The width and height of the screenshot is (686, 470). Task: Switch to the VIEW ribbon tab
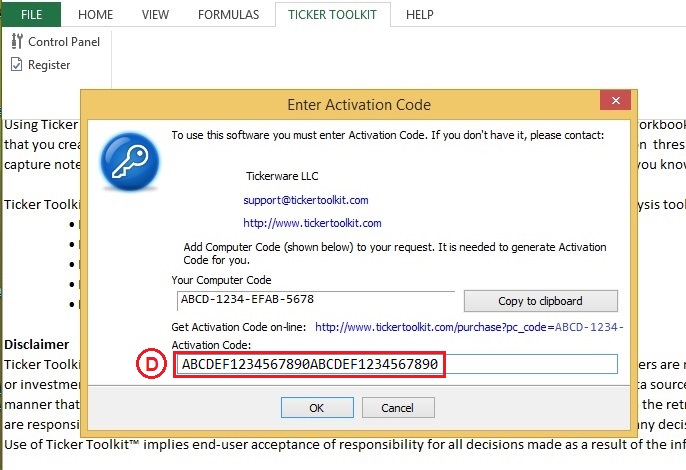click(x=155, y=14)
